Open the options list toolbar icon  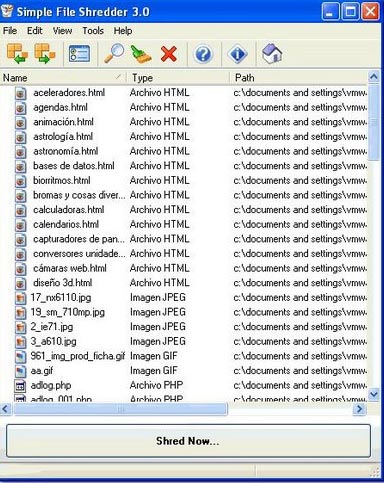79,54
